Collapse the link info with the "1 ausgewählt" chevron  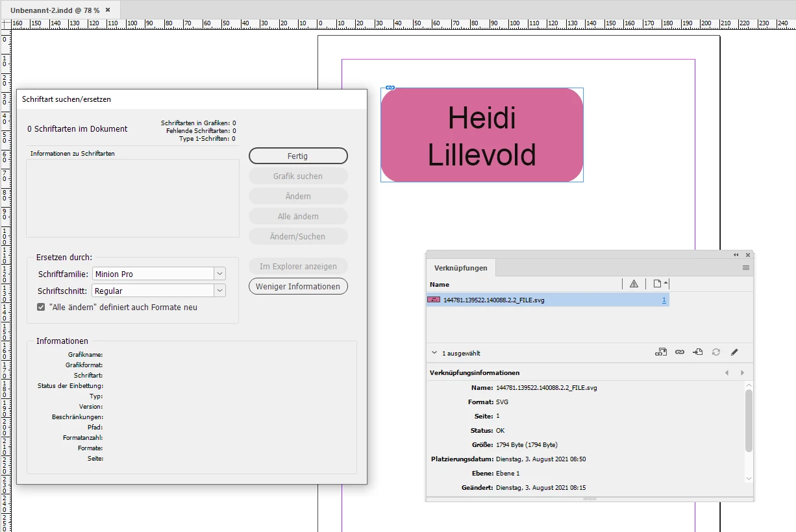coord(434,353)
